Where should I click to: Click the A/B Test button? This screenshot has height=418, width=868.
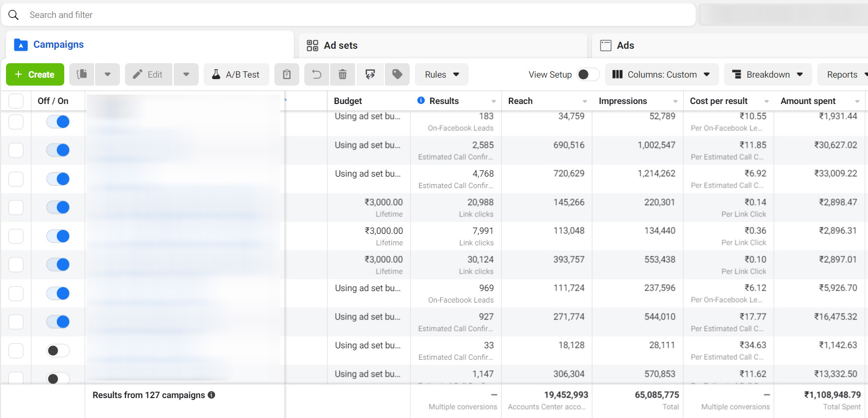(x=237, y=74)
